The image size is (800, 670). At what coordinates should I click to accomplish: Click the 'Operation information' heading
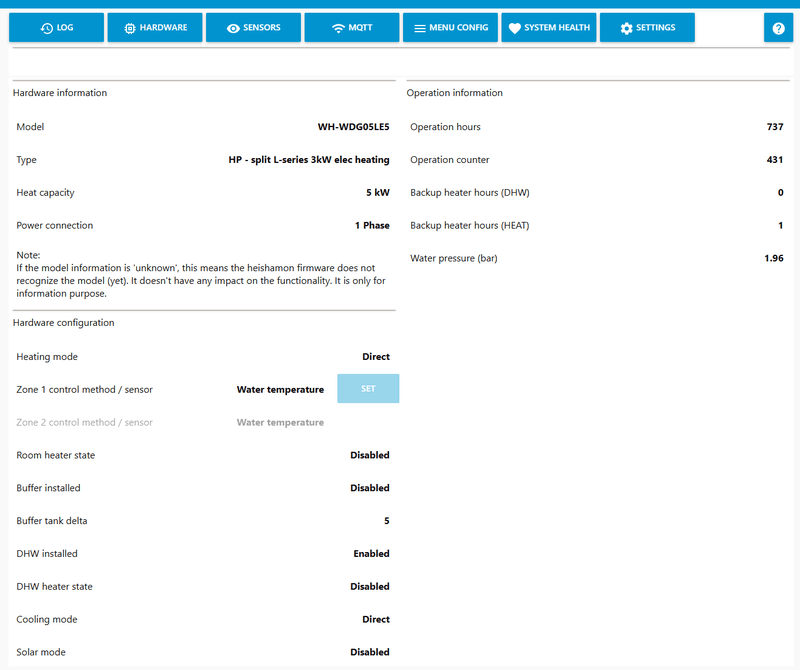click(x=455, y=93)
